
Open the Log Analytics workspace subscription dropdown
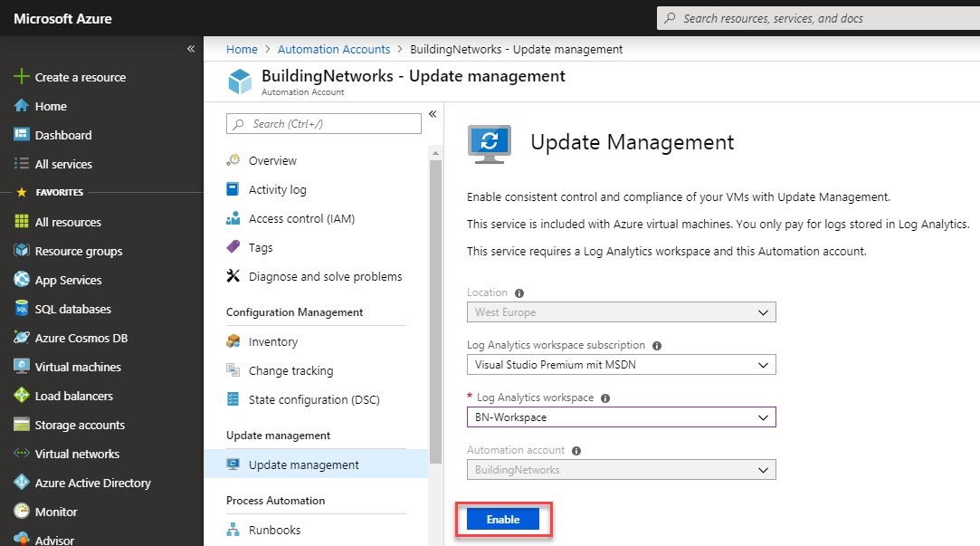click(622, 365)
